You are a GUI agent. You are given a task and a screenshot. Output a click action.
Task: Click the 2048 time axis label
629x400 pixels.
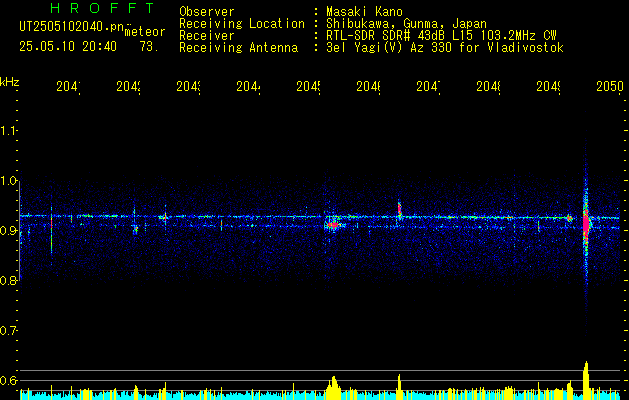click(488, 86)
